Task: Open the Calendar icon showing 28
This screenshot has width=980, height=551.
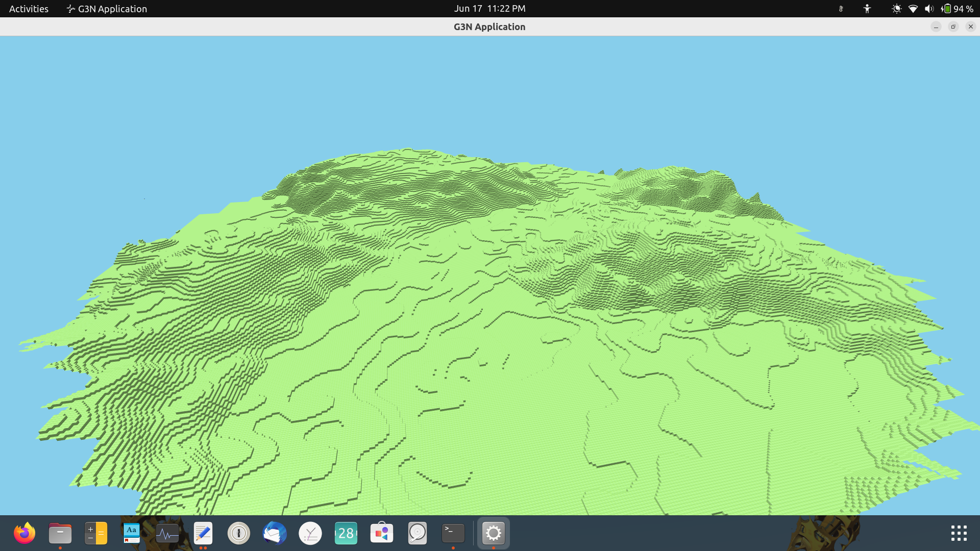Action: (x=346, y=534)
